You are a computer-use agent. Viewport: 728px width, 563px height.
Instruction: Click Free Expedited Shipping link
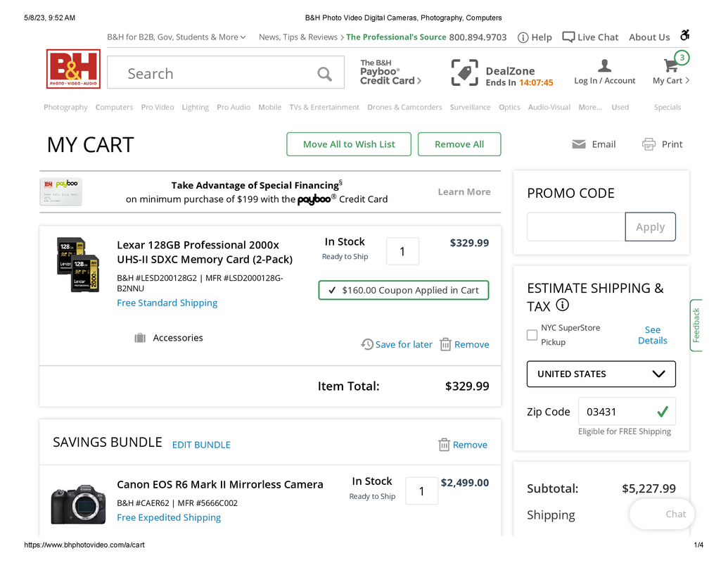click(x=169, y=517)
